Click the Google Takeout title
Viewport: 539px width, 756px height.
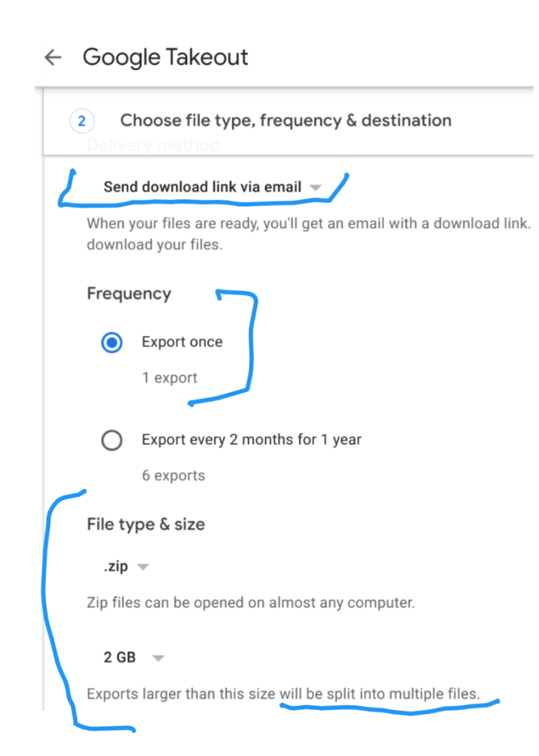pos(165,58)
